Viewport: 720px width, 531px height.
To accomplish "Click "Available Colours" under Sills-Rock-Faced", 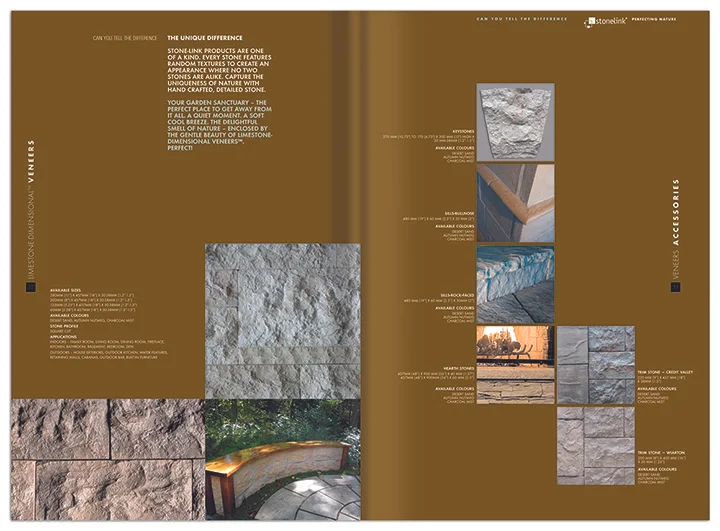I will [455, 308].
